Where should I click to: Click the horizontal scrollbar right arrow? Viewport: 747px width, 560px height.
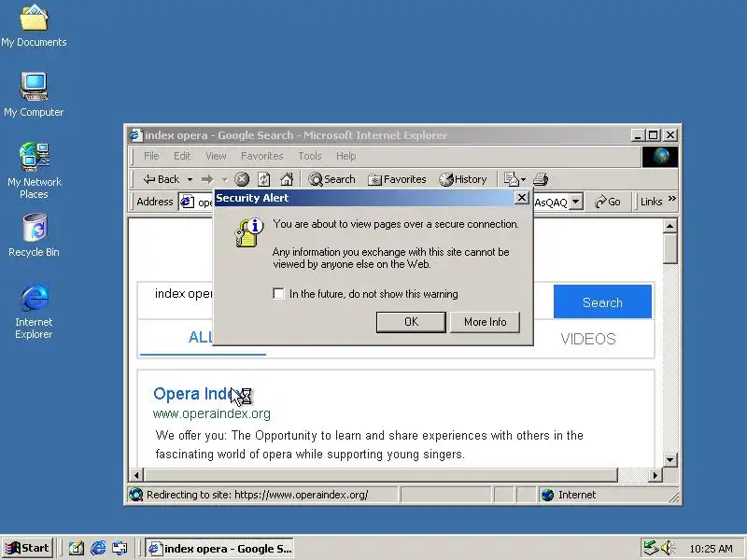(x=655, y=475)
